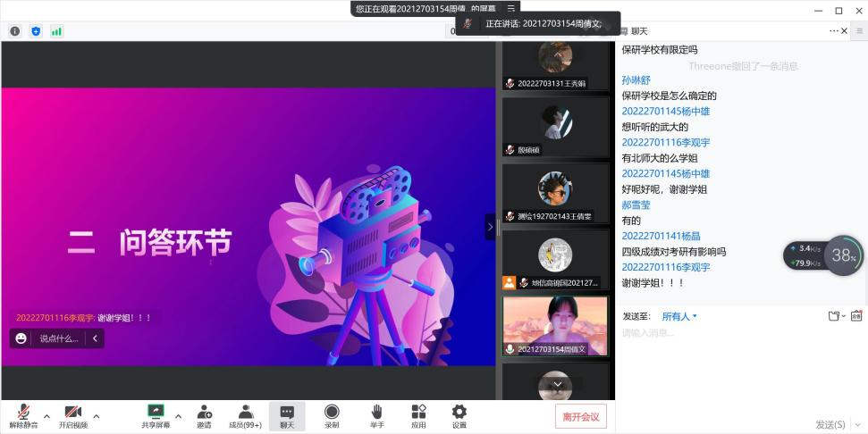Open the 所有人 recipient dropdown

coord(679,316)
